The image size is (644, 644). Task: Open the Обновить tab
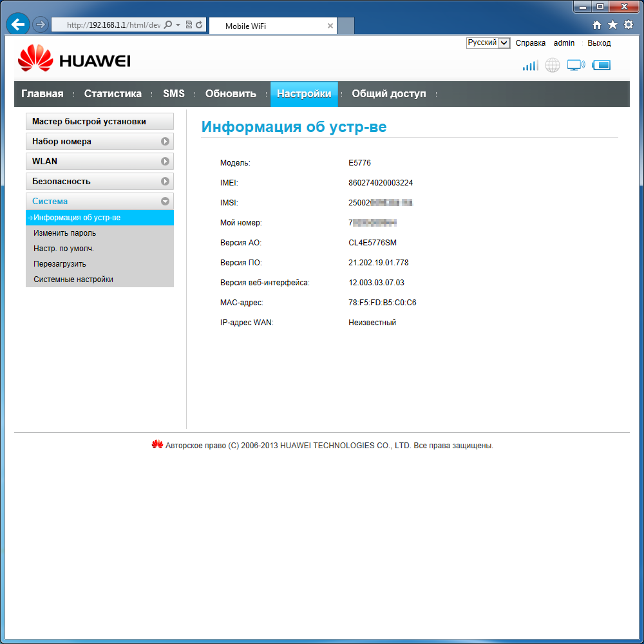(231, 93)
